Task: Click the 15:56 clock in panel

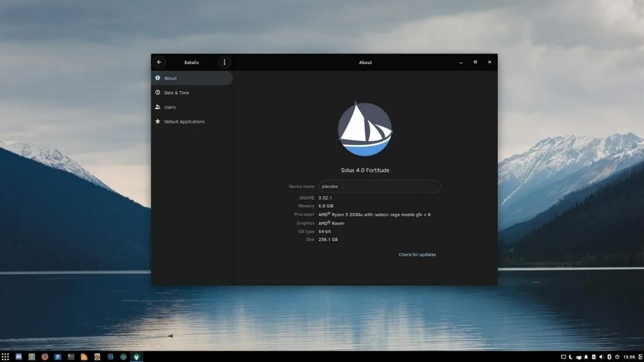Action: (x=629, y=357)
